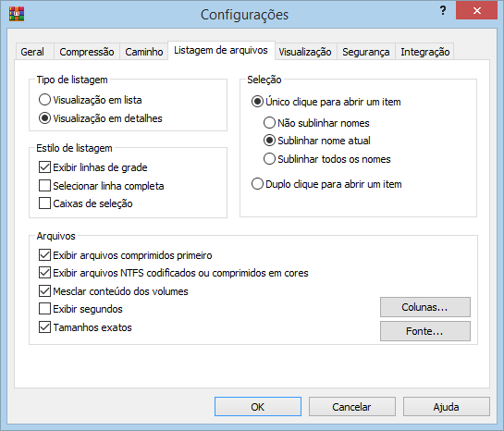Go to the Segurança tab
504x431 pixels.
pos(366,52)
